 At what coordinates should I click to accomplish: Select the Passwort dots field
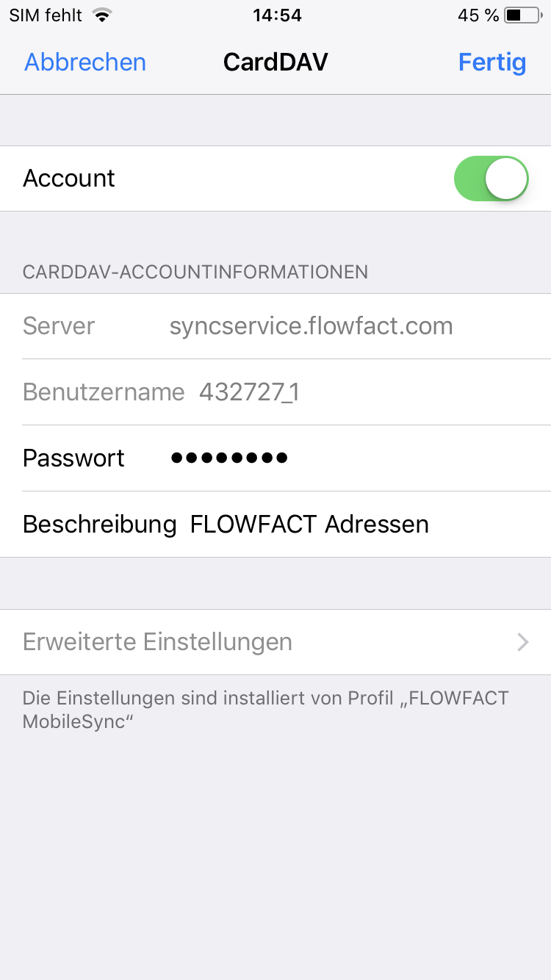click(228, 458)
